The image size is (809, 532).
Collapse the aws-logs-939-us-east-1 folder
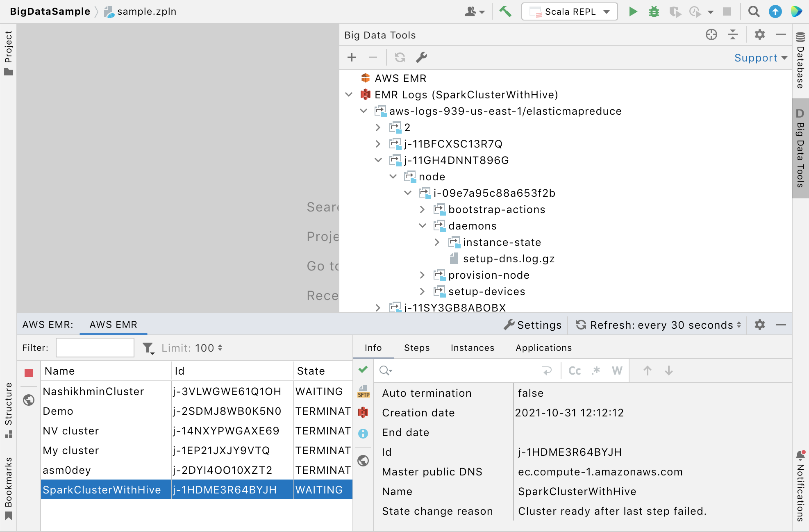(x=364, y=111)
